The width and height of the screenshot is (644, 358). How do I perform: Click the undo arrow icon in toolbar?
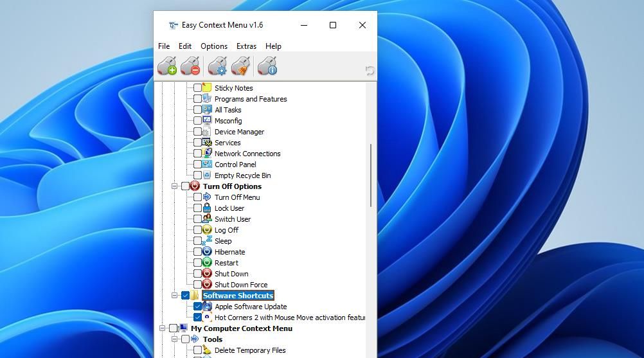coord(370,71)
